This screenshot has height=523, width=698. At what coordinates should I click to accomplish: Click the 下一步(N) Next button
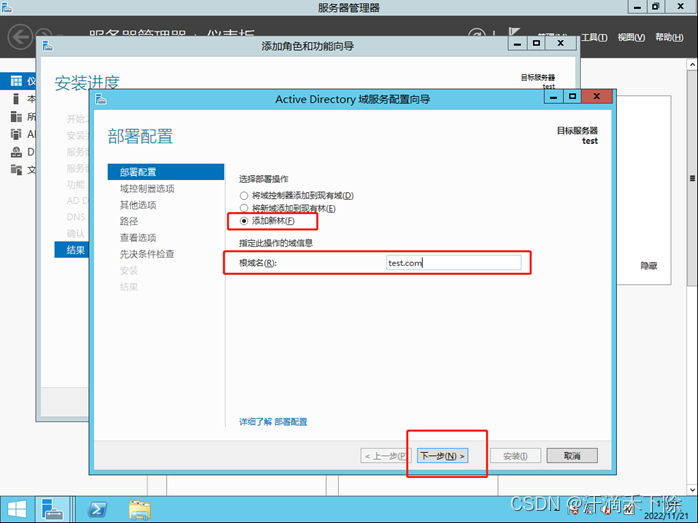click(442, 456)
